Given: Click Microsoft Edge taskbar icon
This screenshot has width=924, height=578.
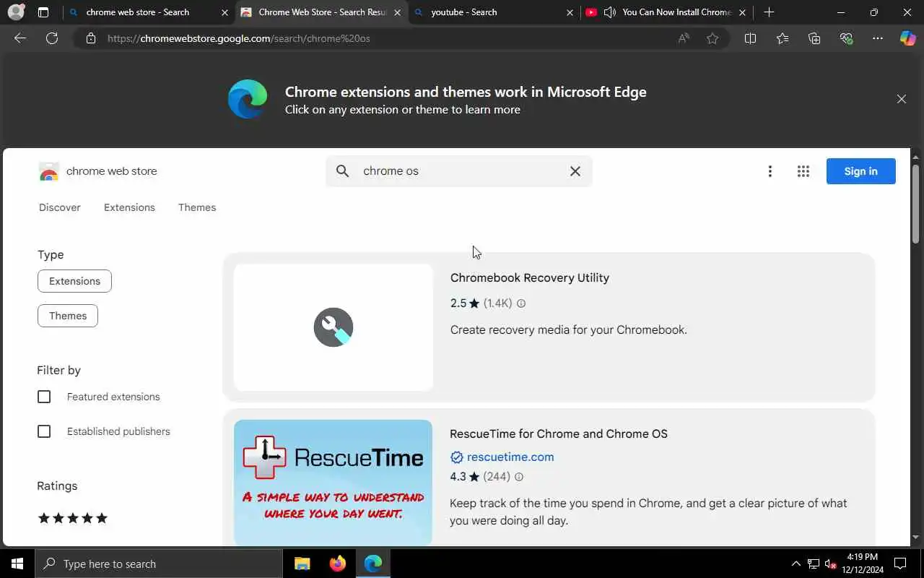Looking at the screenshot, I should (x=373, y=564).
